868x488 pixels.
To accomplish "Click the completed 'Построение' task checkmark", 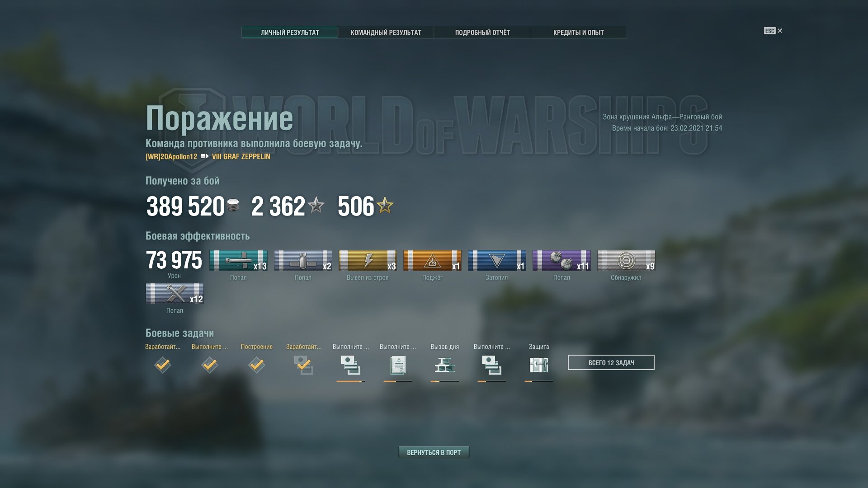I will point(257,365).
